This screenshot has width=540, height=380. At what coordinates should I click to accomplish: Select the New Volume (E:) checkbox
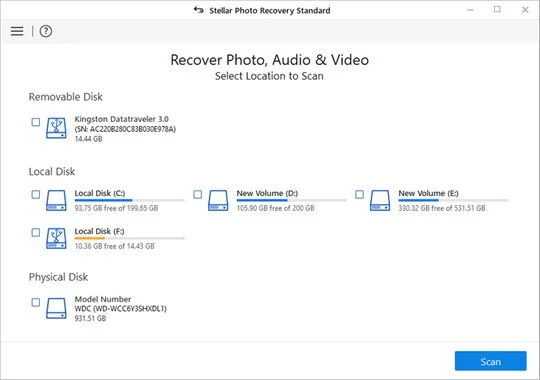point(359,194)
